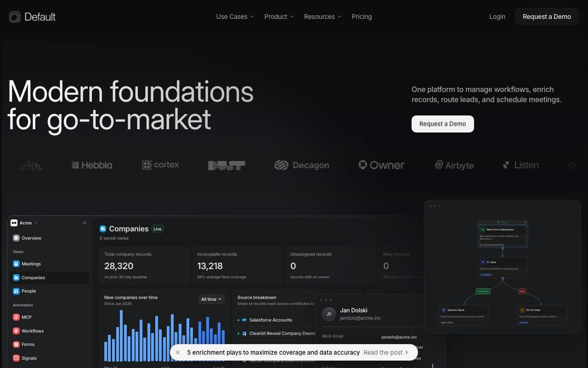588x368 pixels.
Task: Click the People icon in the sidebar
Action: point(17,291)
